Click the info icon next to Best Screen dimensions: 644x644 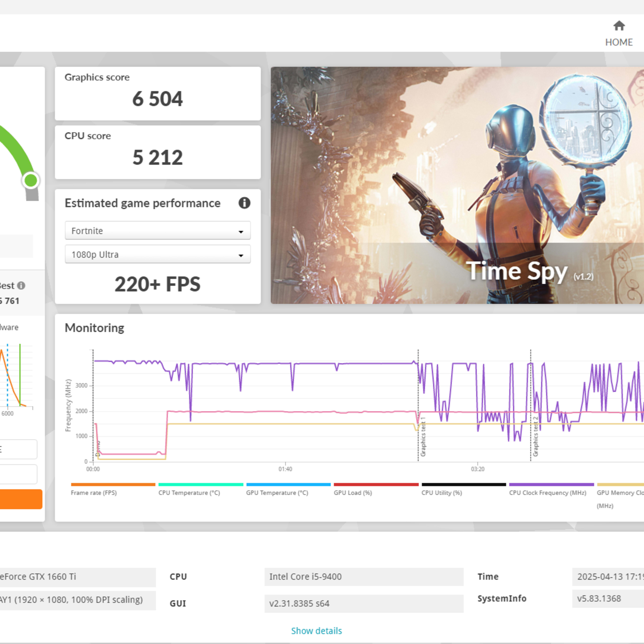tap(21, 286)
